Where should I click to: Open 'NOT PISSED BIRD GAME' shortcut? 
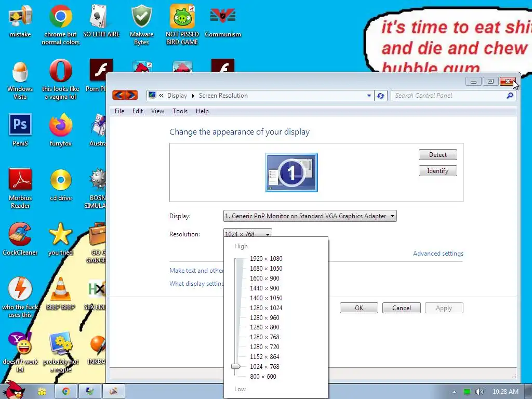(182, 24)
